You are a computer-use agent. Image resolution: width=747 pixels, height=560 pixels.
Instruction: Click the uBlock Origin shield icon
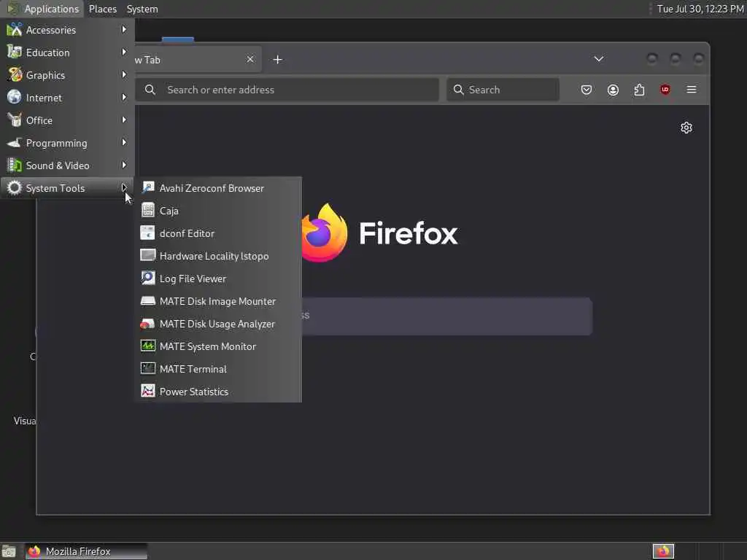click(665, 90)
